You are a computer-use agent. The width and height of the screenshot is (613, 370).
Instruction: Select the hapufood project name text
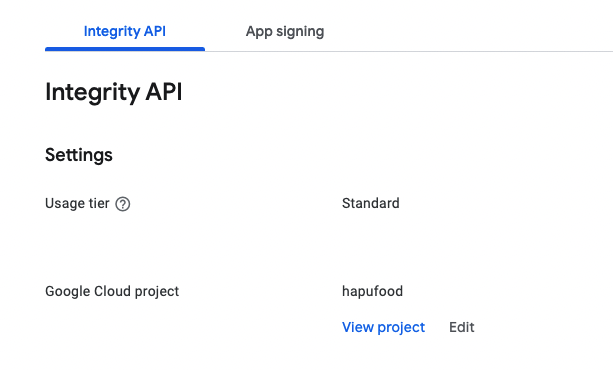pos(372,291)
